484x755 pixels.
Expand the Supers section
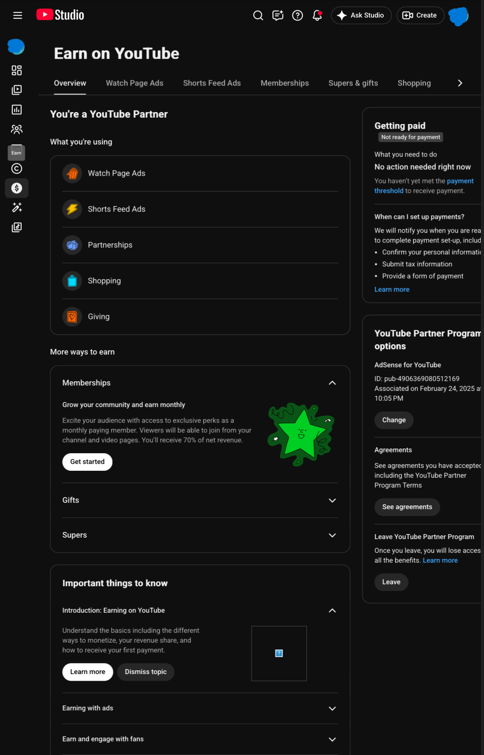[200, 535]
